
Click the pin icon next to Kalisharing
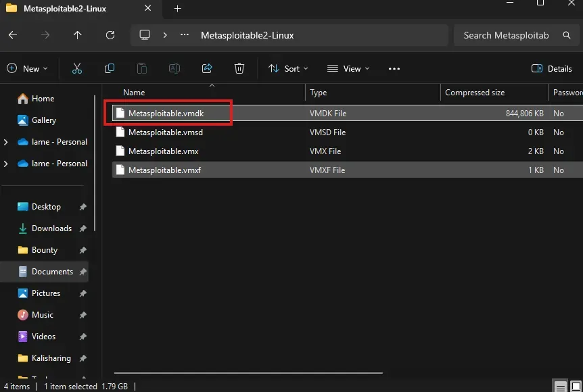pos(83,358)
